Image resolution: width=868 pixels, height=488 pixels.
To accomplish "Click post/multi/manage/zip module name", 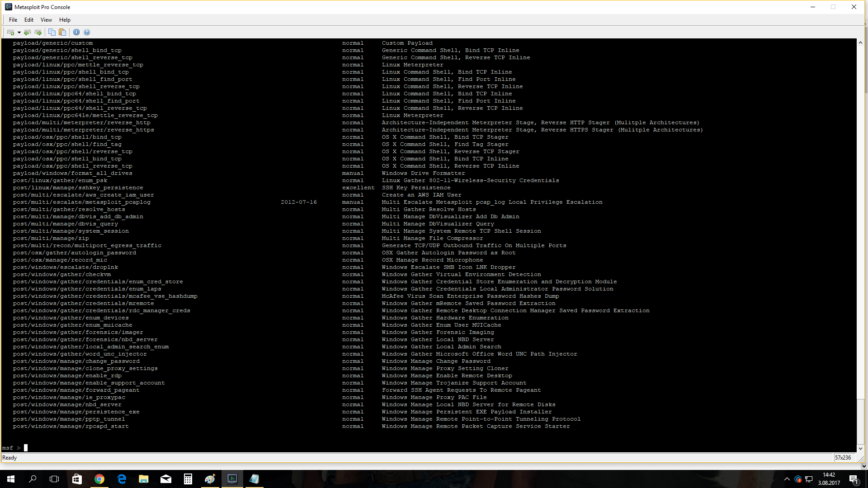I will pyautogui.click(x=51, y=239).
